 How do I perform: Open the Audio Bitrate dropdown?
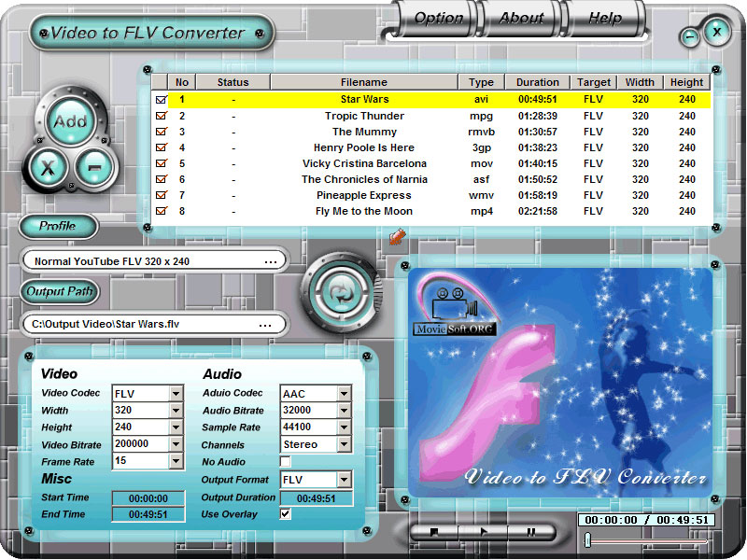(x=344, y=411)
